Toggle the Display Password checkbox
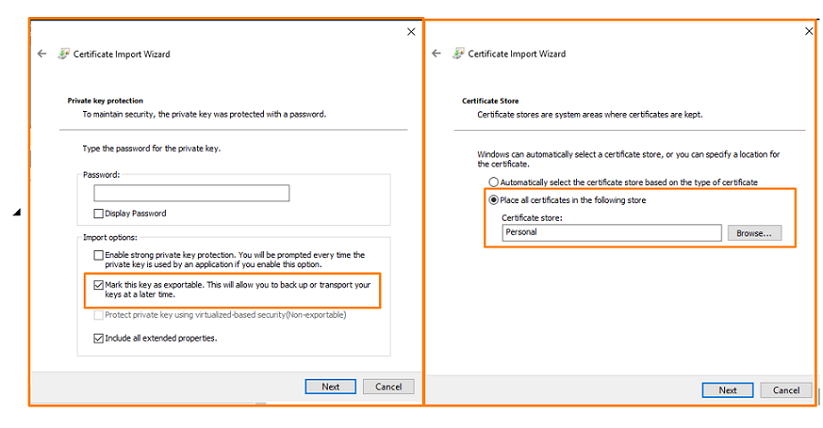Viewport: 823px width, 428px height. 98,213
